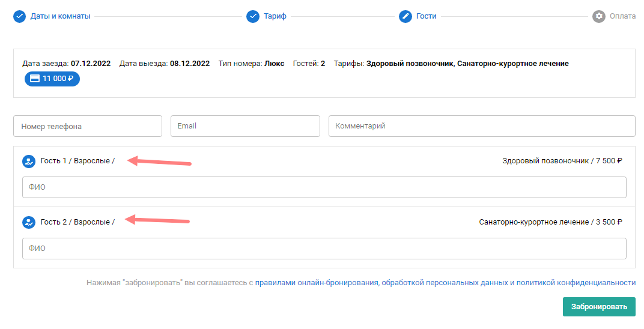Focus the Номер телефона input field
Image resolution: width=644 pixels, height=329 pixels.
(88, 127)
